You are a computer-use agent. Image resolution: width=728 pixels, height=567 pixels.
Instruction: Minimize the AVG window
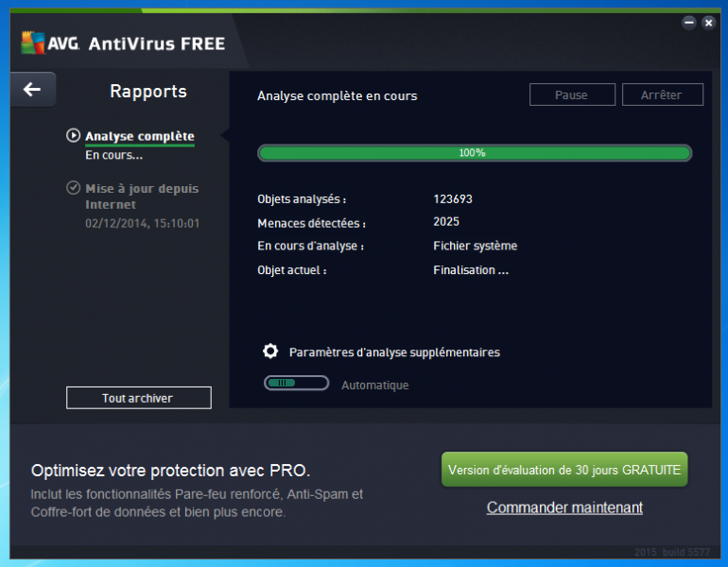(x=689, y=23)
